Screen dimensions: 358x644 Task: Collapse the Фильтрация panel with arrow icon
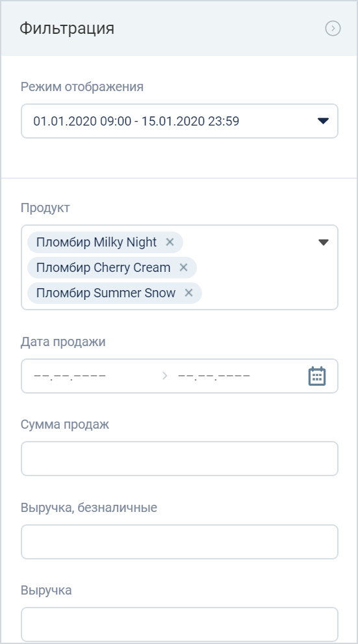point(333,29)
